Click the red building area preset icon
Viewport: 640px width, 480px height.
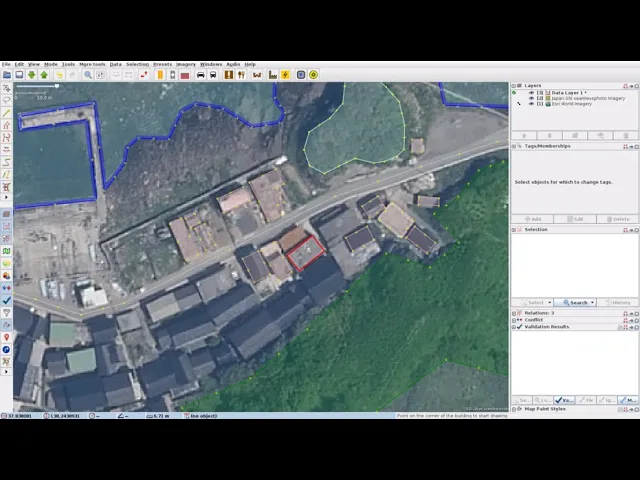coord(185,75)
